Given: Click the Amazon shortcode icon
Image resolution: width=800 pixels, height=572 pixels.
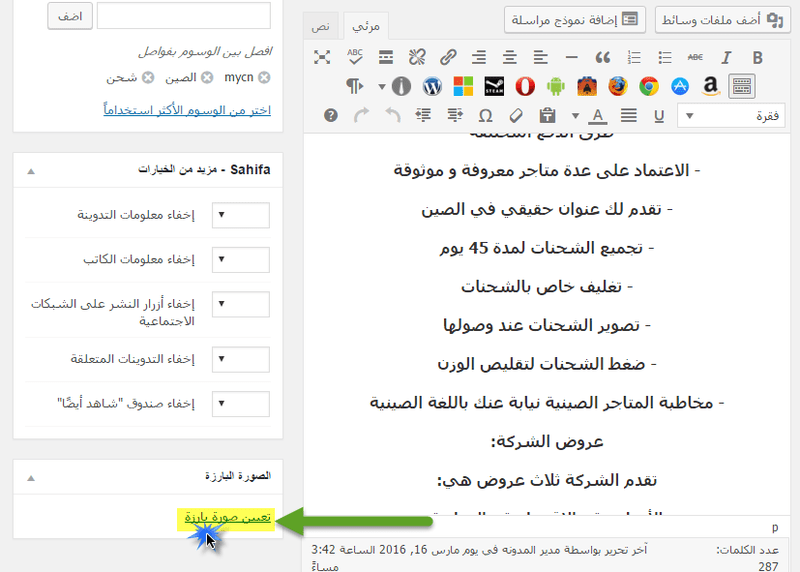Looking at the screenshot, I should point(711,86).
